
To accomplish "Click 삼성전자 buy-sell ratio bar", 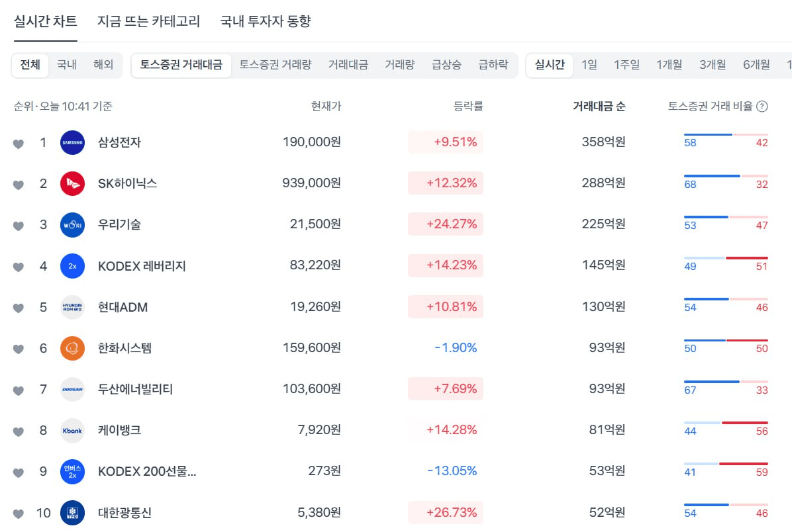I will (x=726, y=135).
